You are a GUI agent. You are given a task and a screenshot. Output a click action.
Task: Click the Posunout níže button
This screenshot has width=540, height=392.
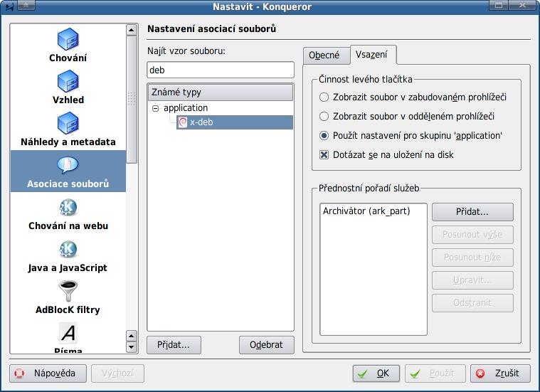pyautogui.click(x=472, y=258)
